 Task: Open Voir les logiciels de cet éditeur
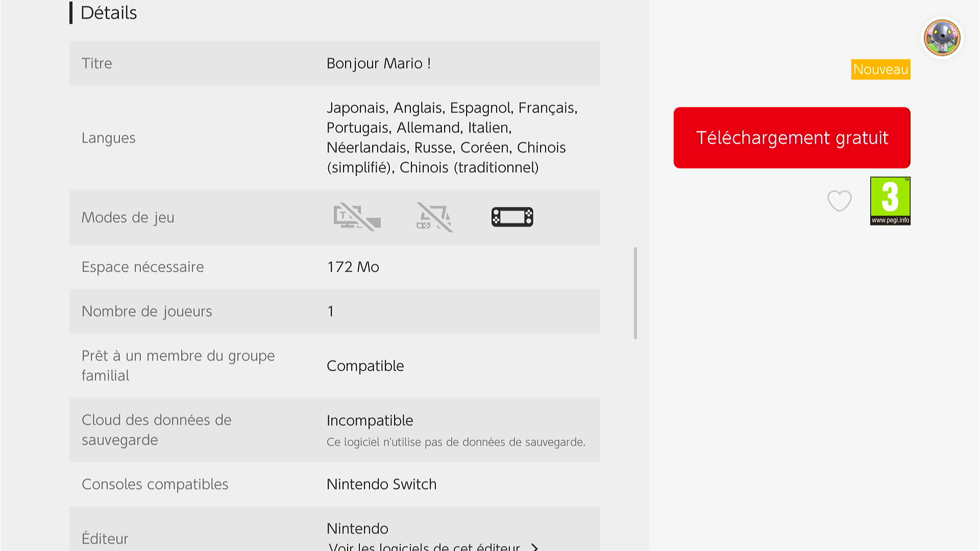pos(425,547)
